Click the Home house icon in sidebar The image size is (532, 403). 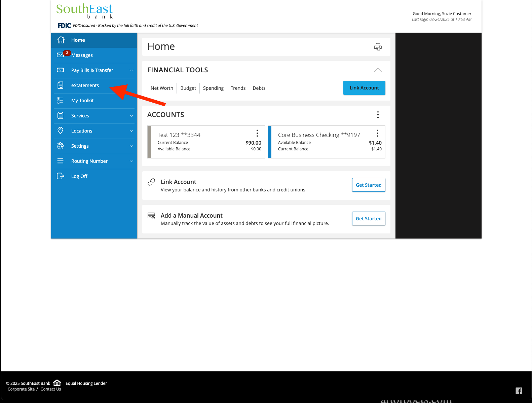tap(61, 40)
